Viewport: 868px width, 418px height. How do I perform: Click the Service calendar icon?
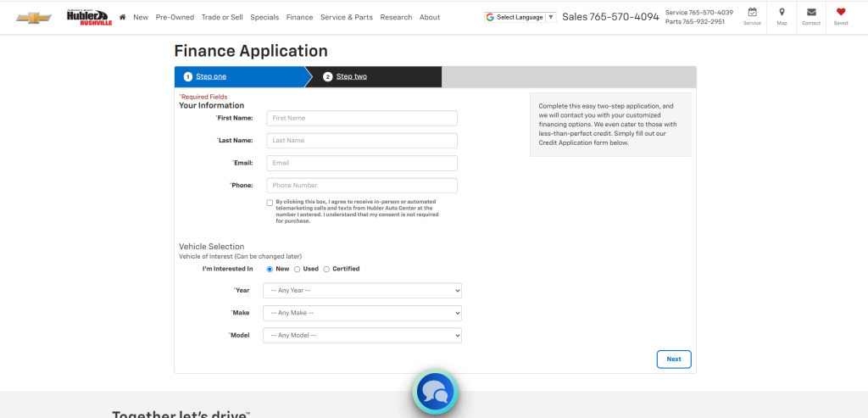752,13
